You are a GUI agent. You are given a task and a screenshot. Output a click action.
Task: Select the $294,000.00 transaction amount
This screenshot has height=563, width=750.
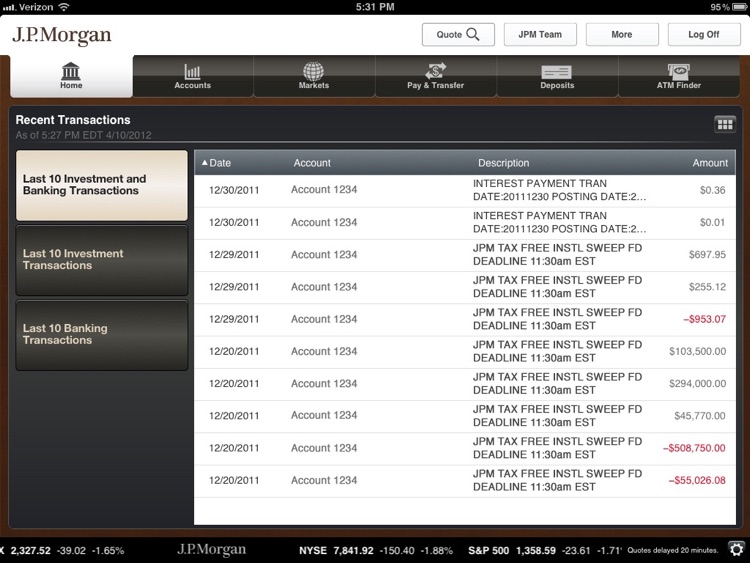point(697,384)
